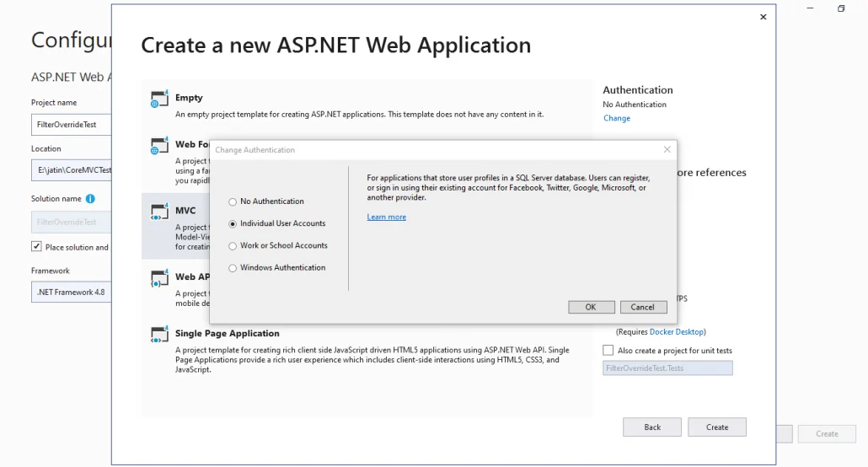Open the Framework .NET Framework 4.8 dropdown
The image size is (868, 467).
71,292
